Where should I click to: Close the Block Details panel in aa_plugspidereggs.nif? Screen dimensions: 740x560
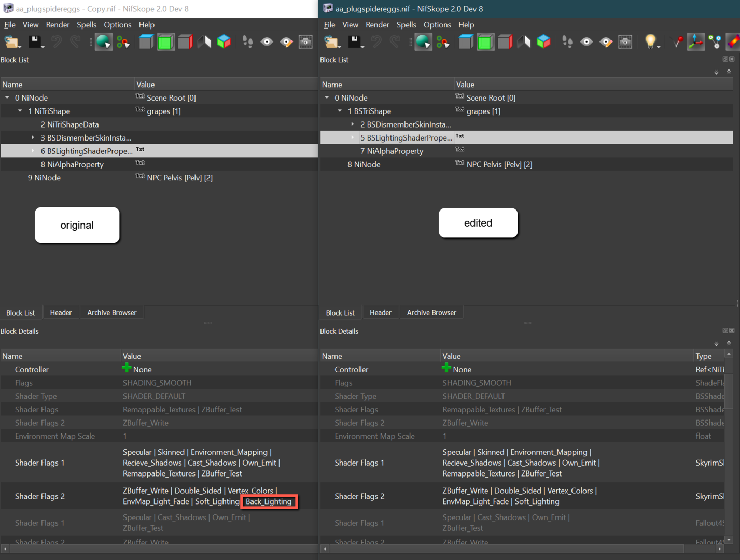point(732,330)
